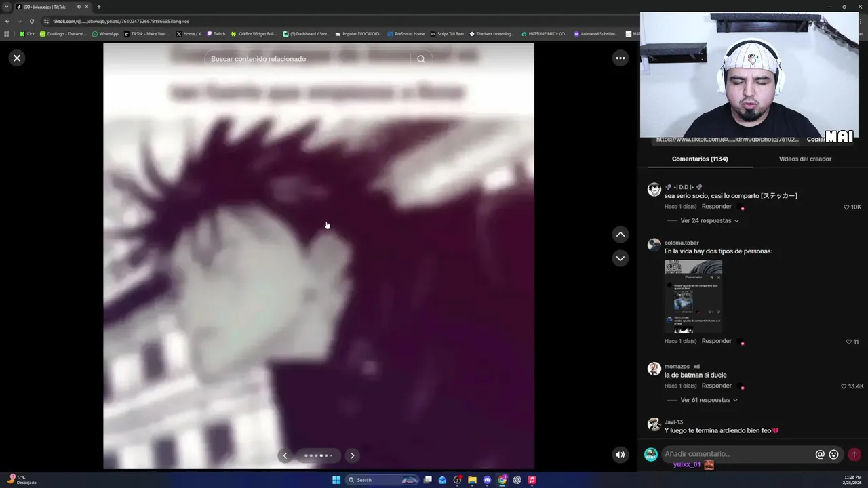Open the 'Script Tail Beat' bookmark
Image resolution: width=868 pixels, height=488 pixels.
point(447,33)
